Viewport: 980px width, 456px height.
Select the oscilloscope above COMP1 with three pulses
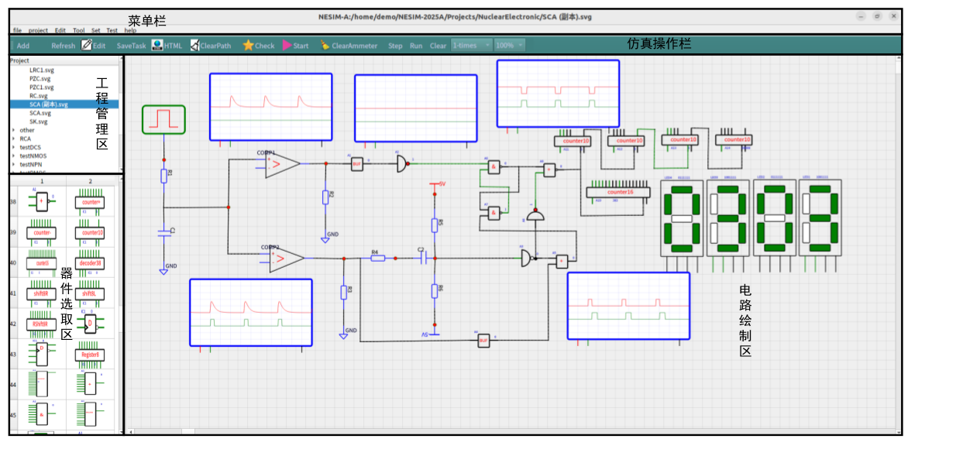click(270, 107)
